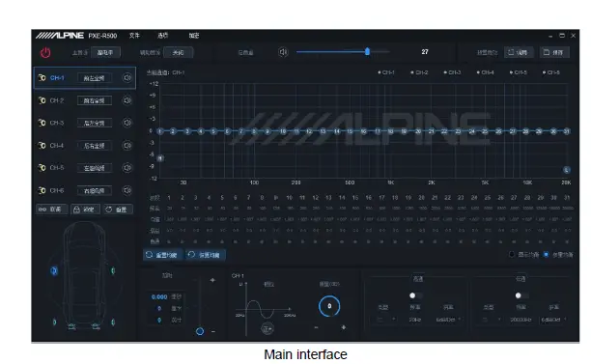Open the low-pass 6dB/Oct slope dropdown
591x364 pixels.
(553, 320)
